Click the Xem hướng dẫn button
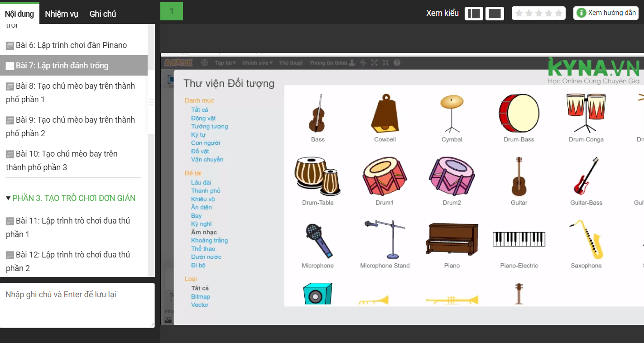The height and width of the screenshot is (343, 644). [606, 13]
